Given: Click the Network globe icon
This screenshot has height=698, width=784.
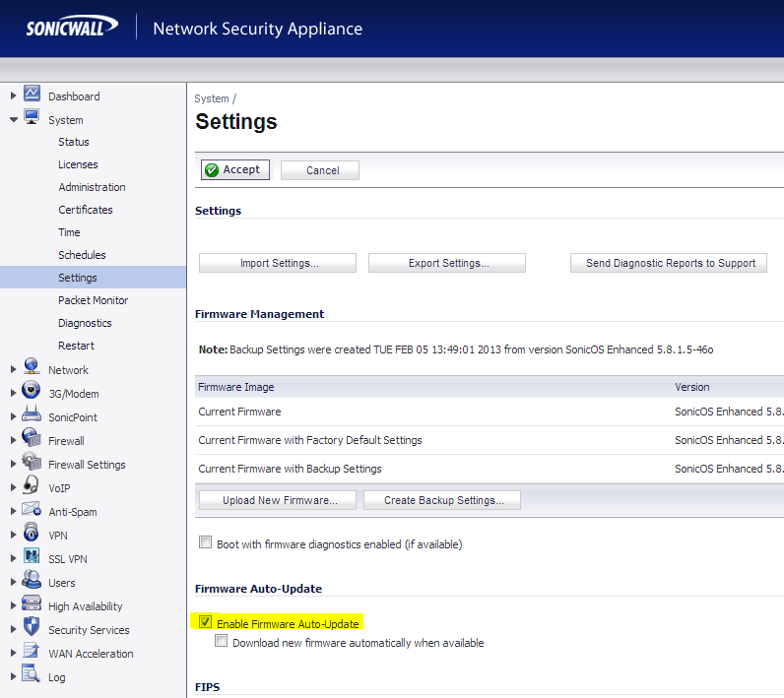Looking at the screenshot, I should coord(32,369).
